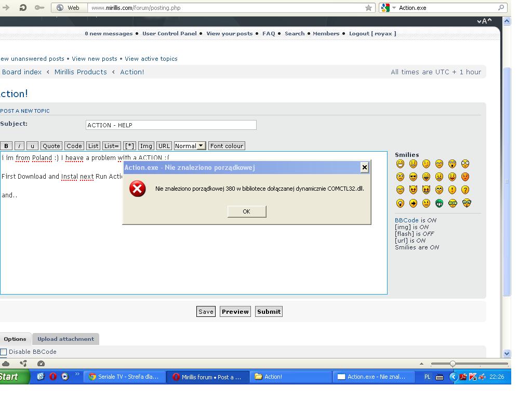Image resolution: width=532 pixels, height=399 pixels.
Task: Insert the tongue-out smiley in second row
Action: 453,177
